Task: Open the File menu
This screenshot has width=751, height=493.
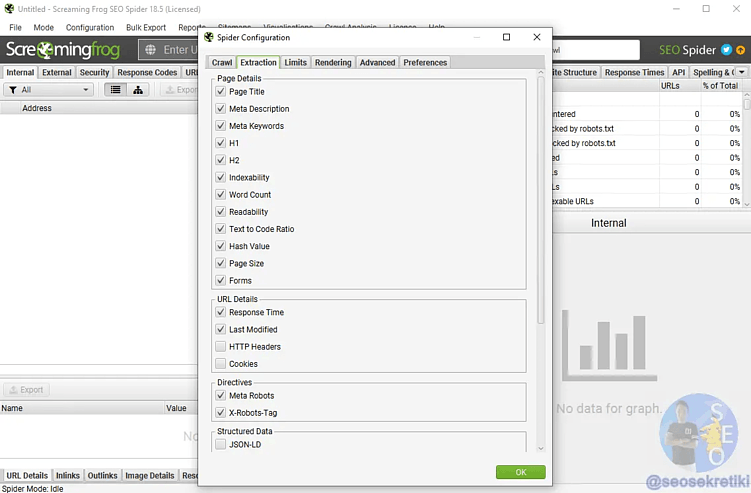Action: (x=15, y=28)
